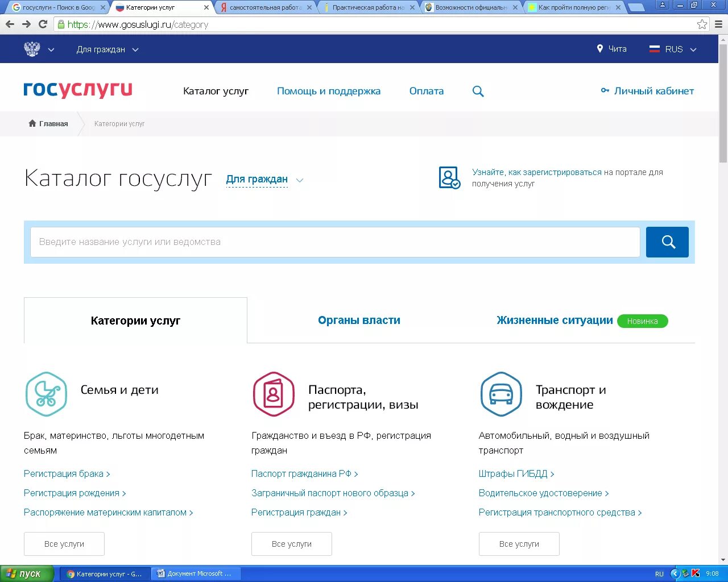Open Документ Microsoft Word taskbar item
This screenshot has height=582, width=728.
(196, 573)
